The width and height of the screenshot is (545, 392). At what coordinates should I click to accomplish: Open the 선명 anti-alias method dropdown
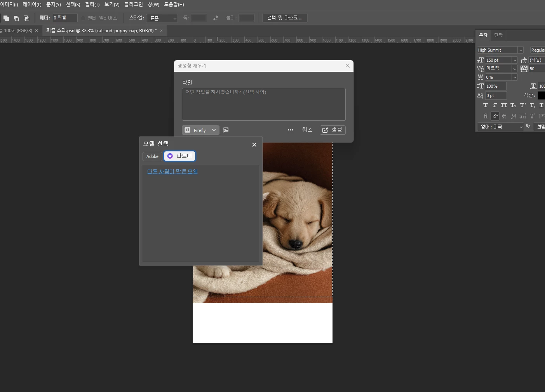point(539,127)
